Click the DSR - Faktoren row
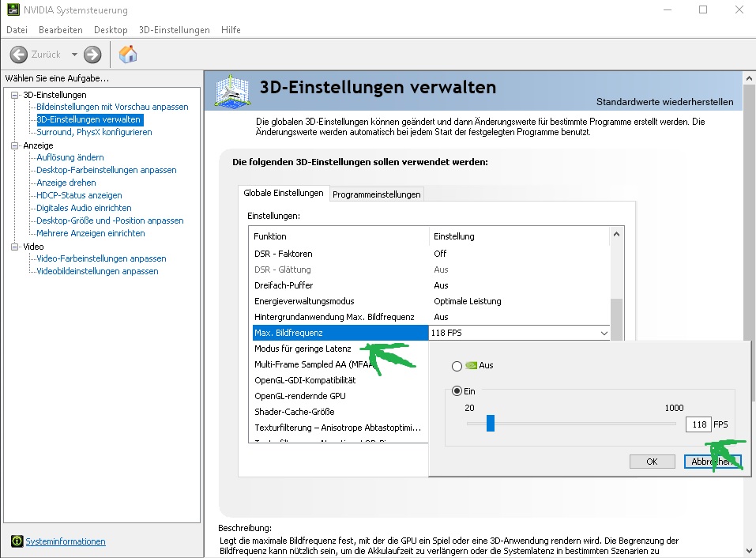 [x=431, y=254]
